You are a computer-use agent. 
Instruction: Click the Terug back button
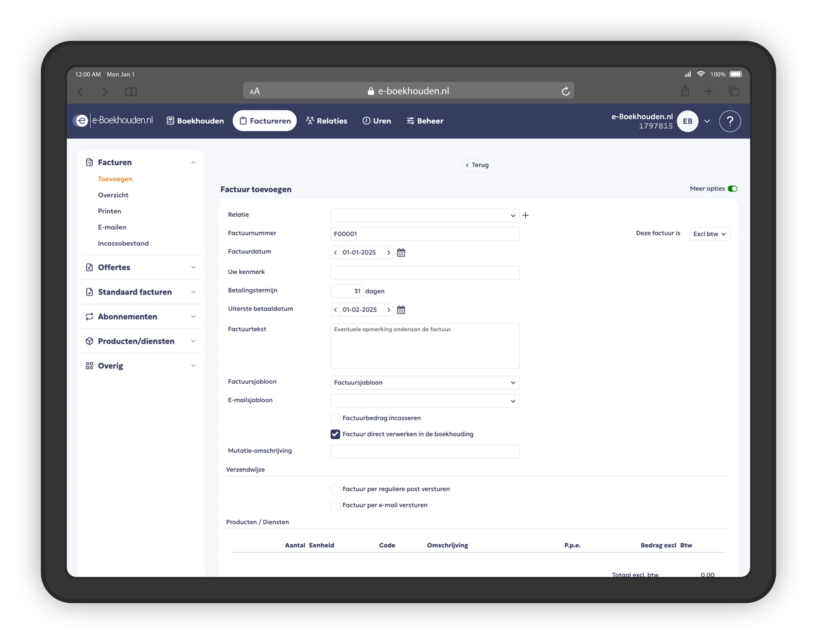pos(477,165)
